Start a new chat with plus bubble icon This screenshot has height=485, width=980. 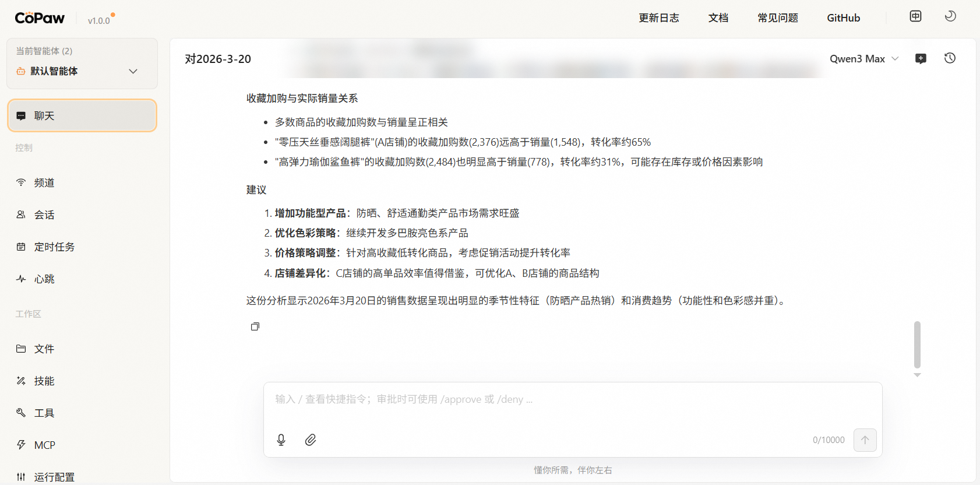click(x=921, y=59)
